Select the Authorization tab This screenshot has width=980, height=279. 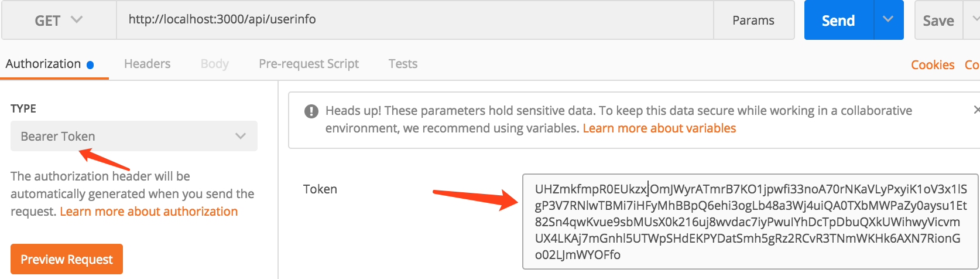tap(43, 64)
